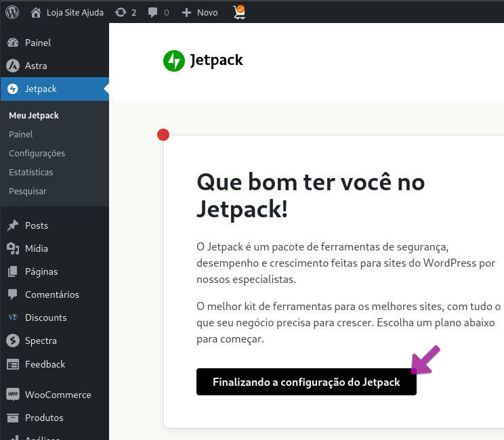This screenshot has height=440, width=504.
Task: Open the home icon for Loja Site Ajuda
Action: pyautogui.click(x=36, y=13)
